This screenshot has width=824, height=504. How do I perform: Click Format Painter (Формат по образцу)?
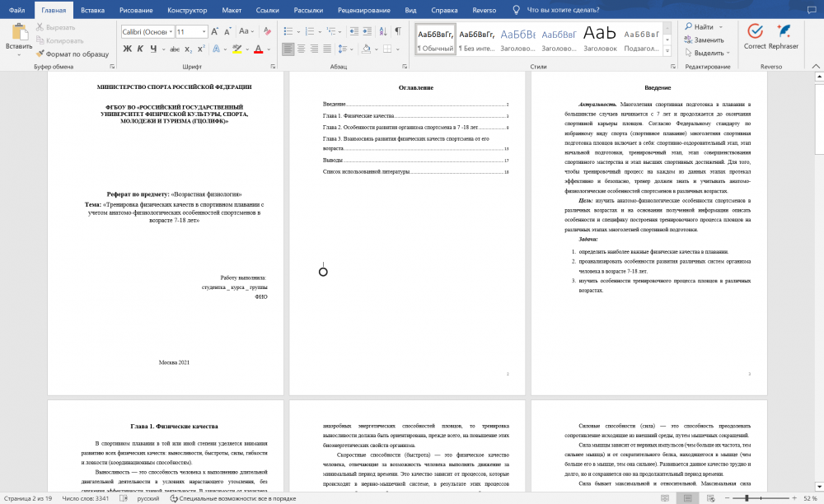tap(72, 54)
